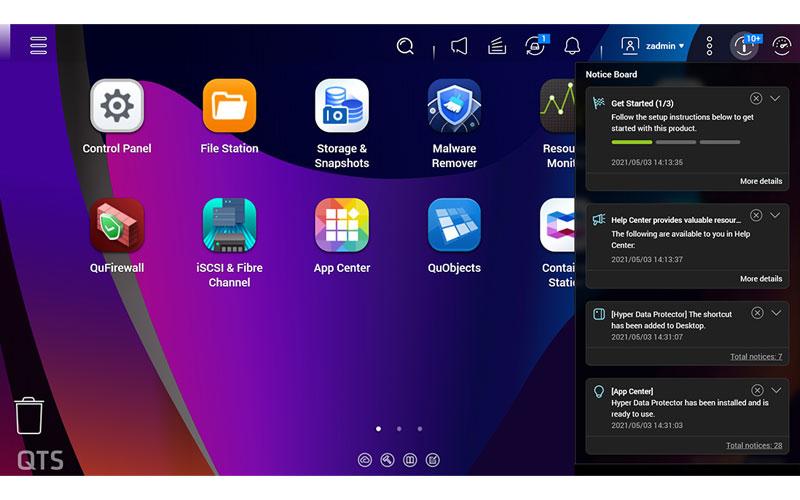Dismiss the Help Center notice
The height and width of the screenshot is (500, 800).
pyautogui.click(x=756, y=215)
